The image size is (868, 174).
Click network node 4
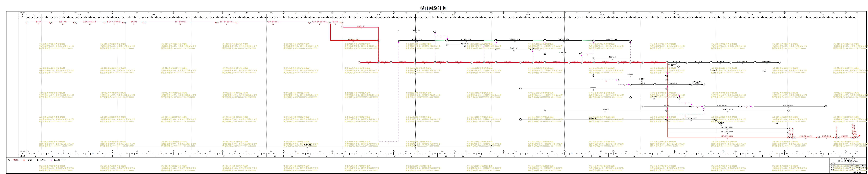105,23
